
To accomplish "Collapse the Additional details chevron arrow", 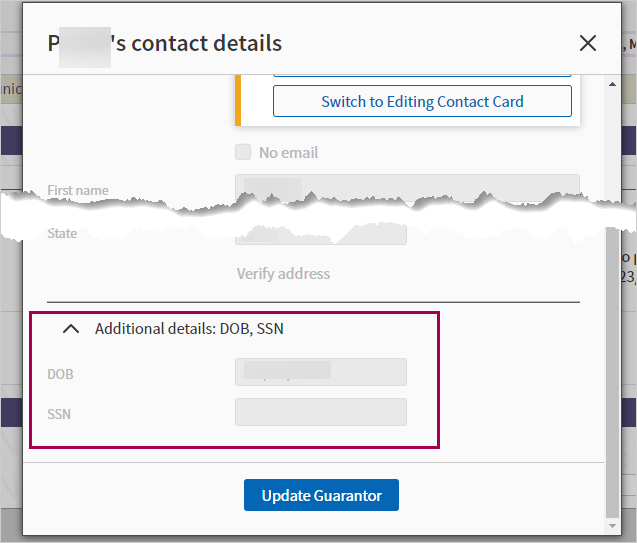I will (71, 328).
